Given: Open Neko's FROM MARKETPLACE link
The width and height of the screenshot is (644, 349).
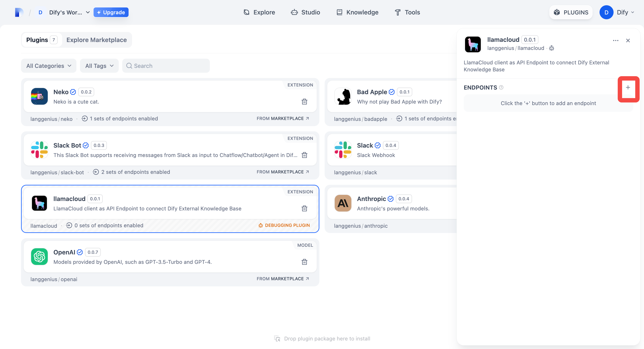Looking at the screenshot, I should tap(283, 118).
